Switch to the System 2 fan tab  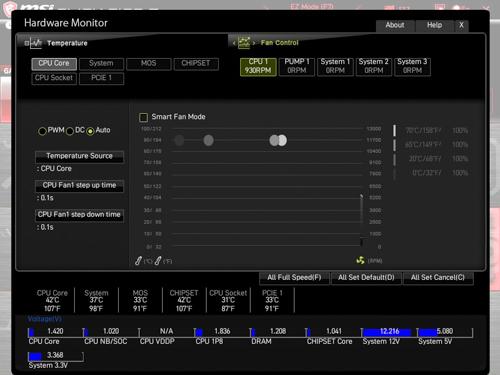374,66
